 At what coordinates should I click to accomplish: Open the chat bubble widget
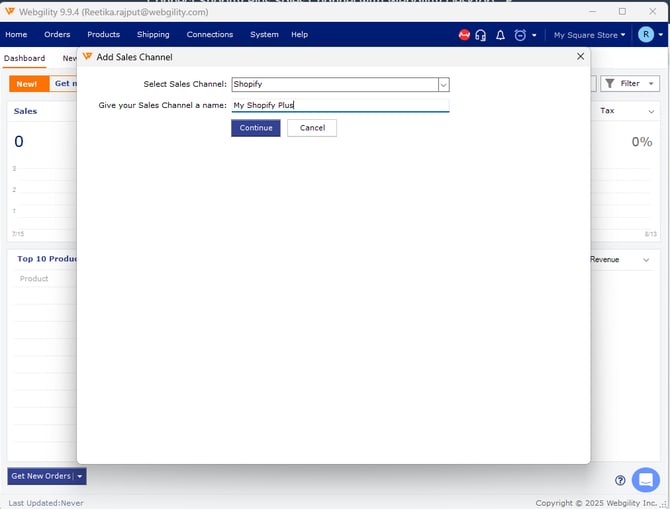pos(646,479)
